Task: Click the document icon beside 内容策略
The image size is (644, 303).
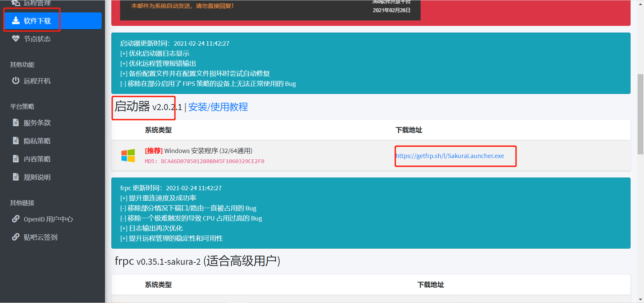Action: [x=16, y=159]
